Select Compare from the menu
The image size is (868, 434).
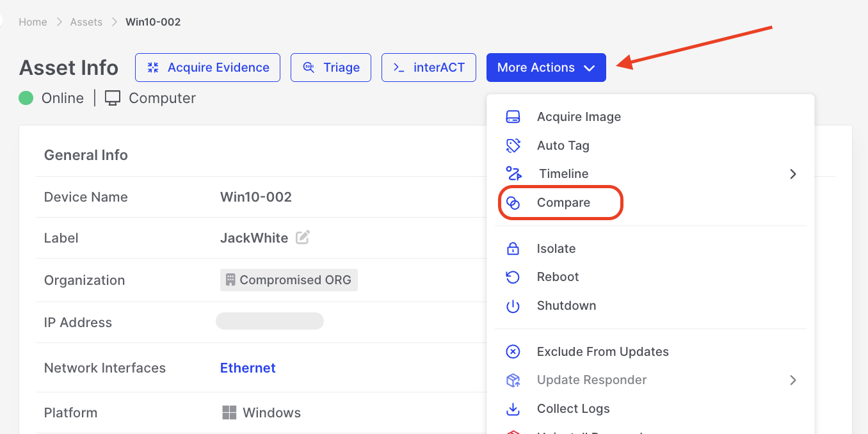coord(563,203)
